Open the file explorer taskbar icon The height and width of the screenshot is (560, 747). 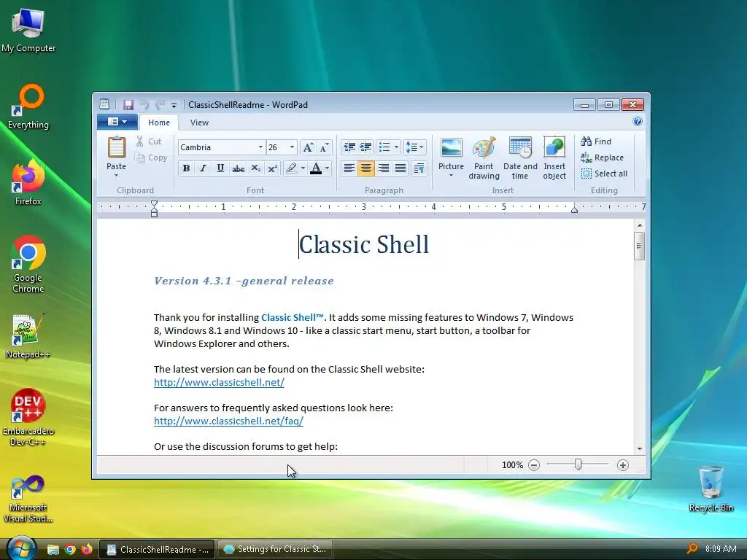point(53,550)
